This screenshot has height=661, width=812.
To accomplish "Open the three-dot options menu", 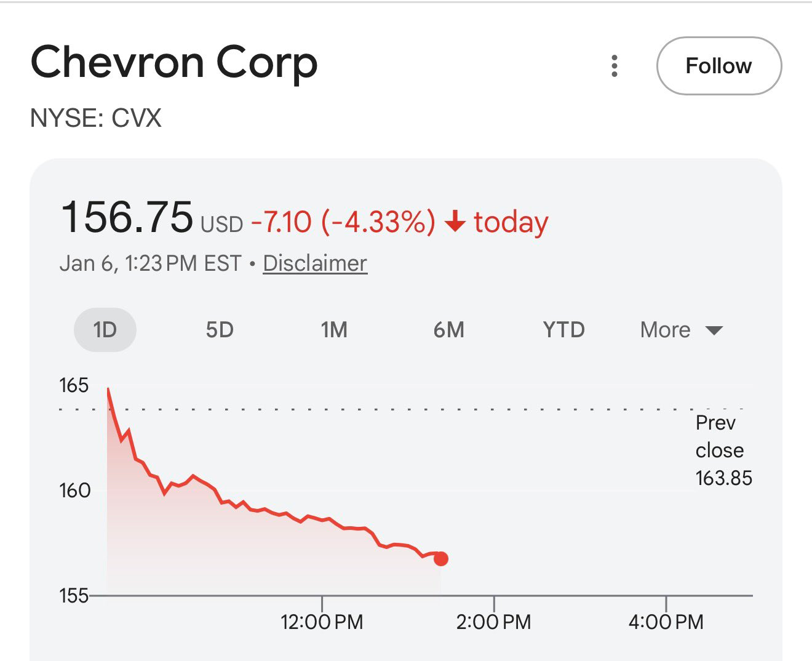I will (x=614, y=66).
